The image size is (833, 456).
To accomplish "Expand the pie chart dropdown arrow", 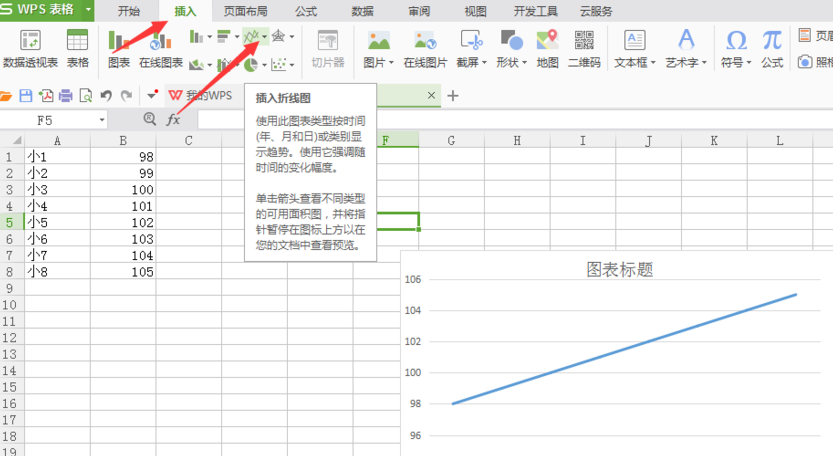I will 264,65.
